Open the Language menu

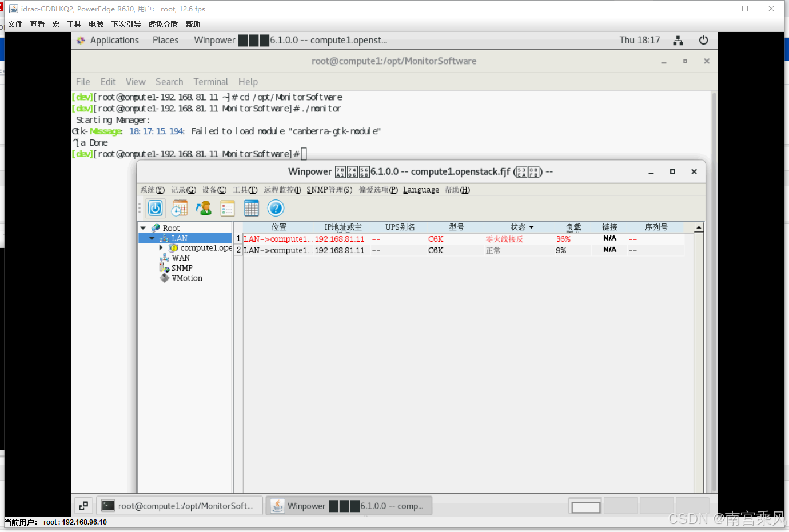tap(421, 190)
